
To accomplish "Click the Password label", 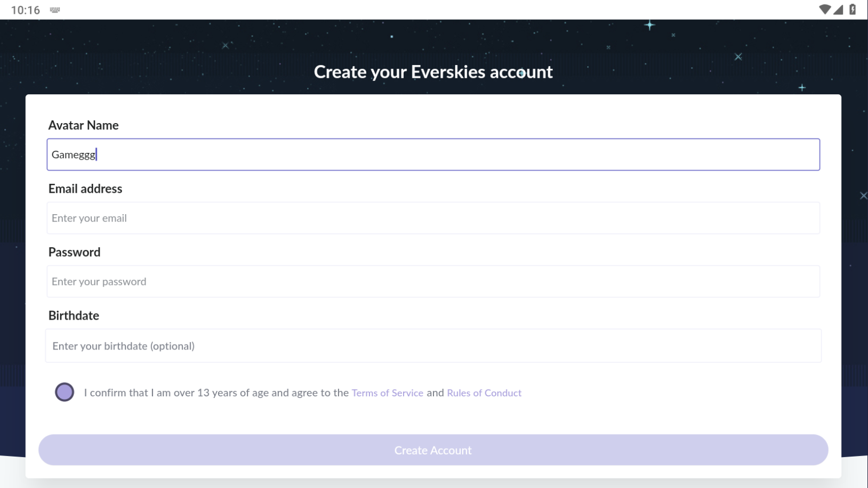I will (74, 252).
